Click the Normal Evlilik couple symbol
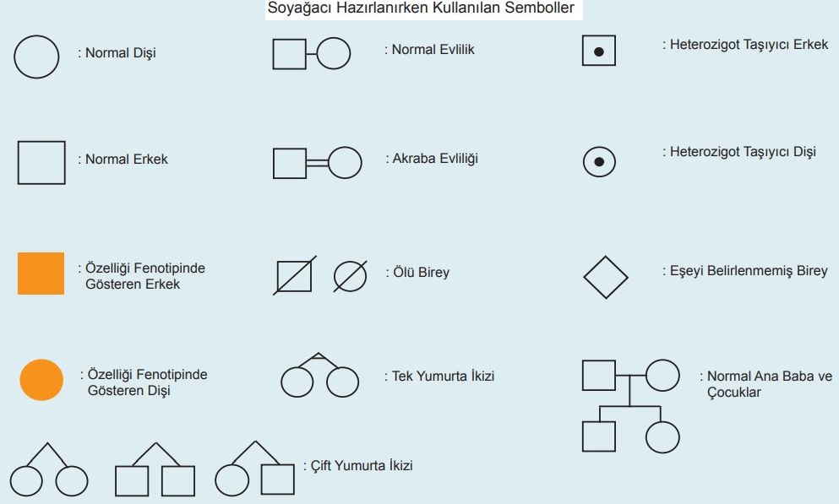 (312, 53)
